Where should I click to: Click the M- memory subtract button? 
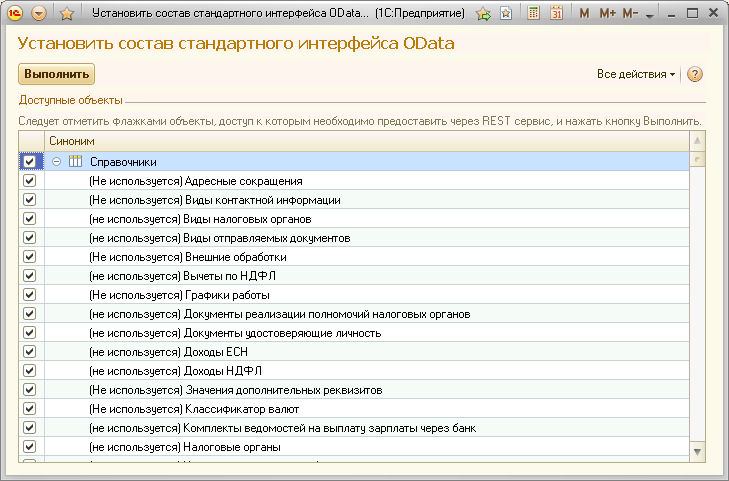630,14
